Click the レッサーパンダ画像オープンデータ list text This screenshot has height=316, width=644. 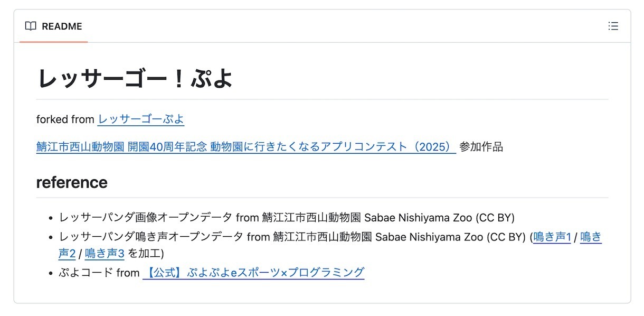[145, 217]
